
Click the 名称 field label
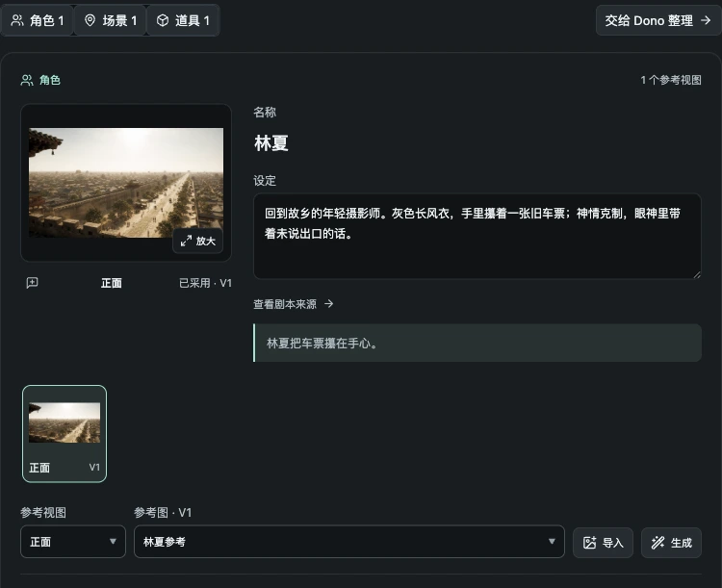point(265,112)
